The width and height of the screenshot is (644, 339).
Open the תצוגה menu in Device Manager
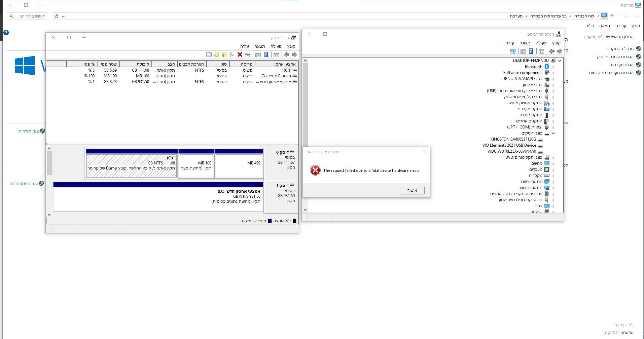(x=525, y=43)
